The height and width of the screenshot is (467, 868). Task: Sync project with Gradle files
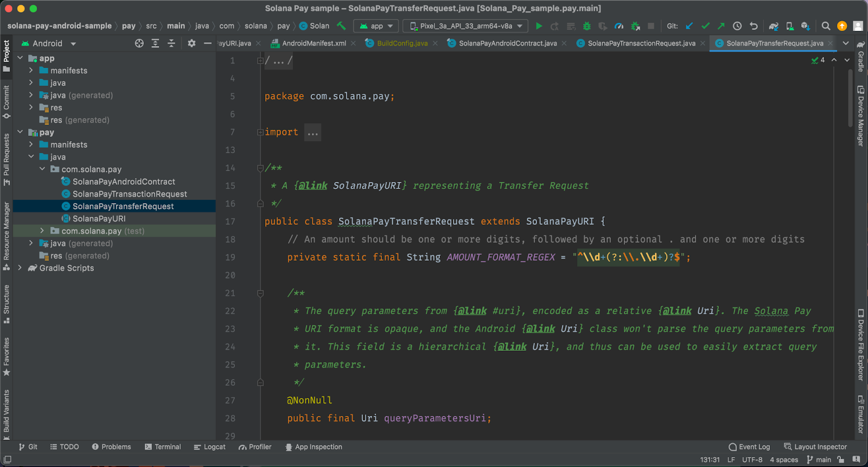coord(774,26)
